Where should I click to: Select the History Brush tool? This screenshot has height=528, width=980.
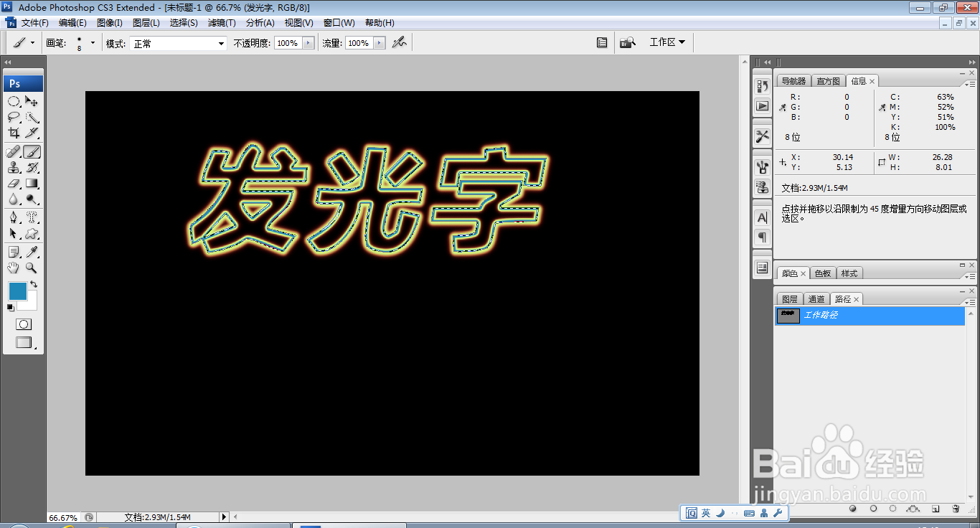tap(32, 168)
